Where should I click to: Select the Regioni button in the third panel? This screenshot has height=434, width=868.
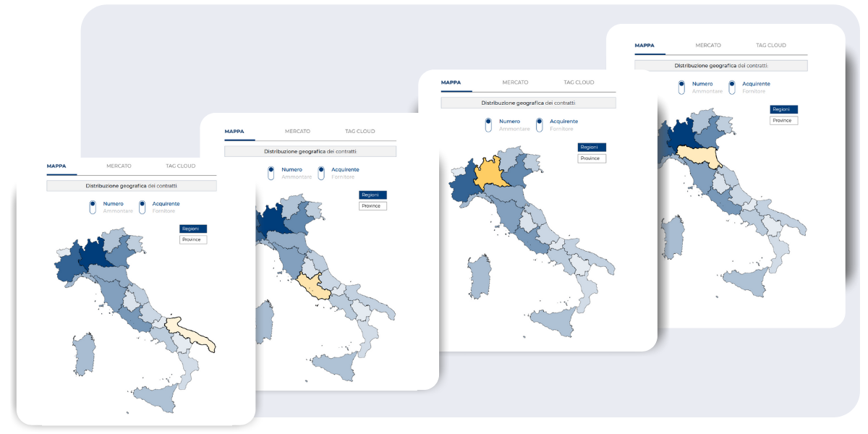tap(591, 146)
